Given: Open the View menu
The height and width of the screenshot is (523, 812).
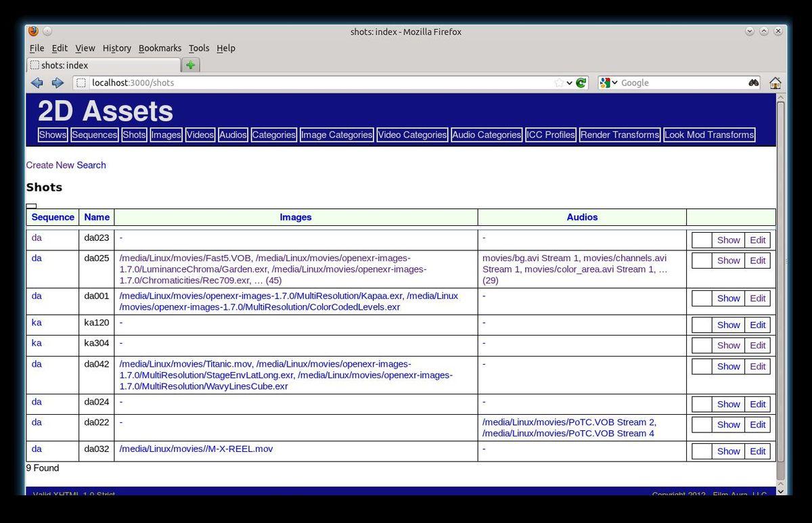Looking at the screenshot, I should tap(85, 48).
